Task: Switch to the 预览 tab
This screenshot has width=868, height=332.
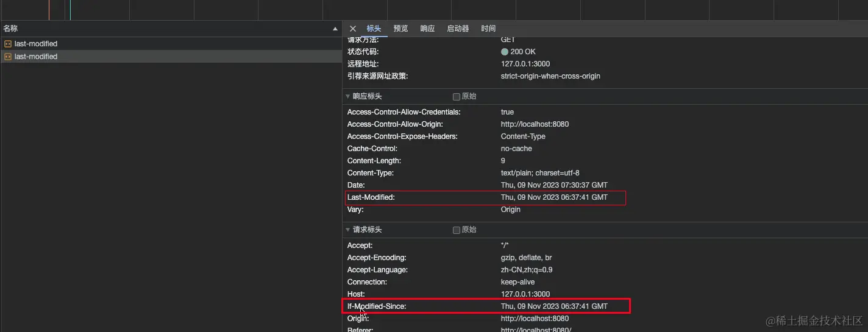Action: coord(400,29)
